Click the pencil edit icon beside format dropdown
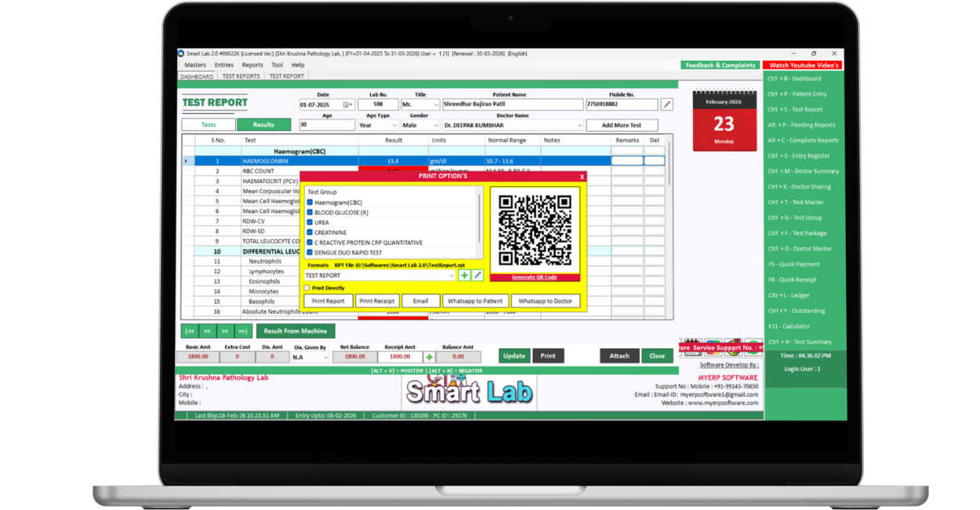This screenshot has width=980, height=510. tap(477, 275)
